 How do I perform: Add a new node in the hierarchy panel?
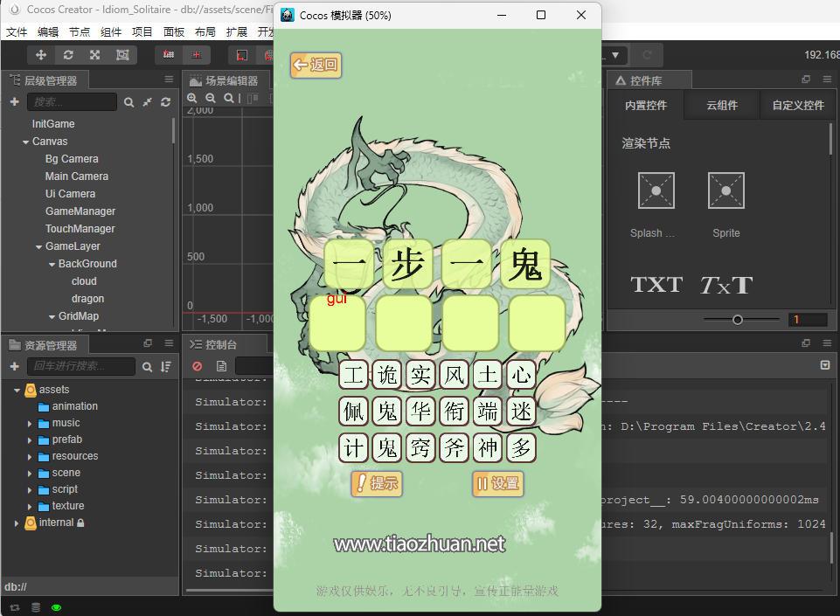[x=15, y=101]
